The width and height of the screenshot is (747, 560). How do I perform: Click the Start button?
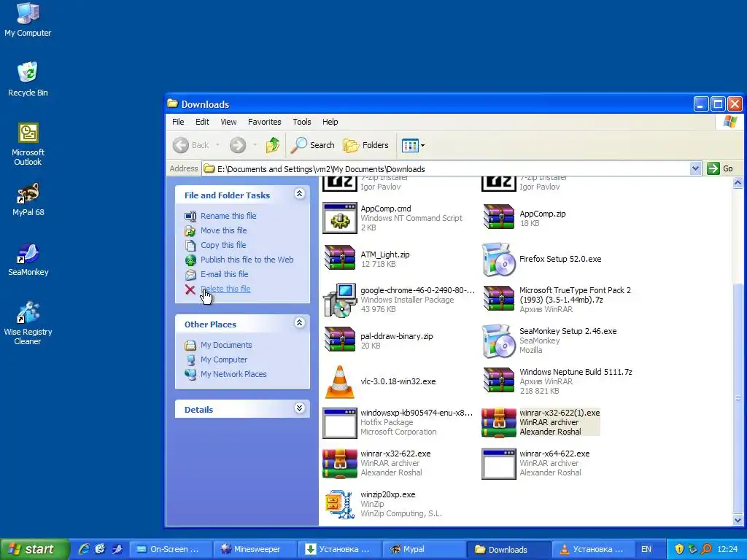tap(34, 549)
